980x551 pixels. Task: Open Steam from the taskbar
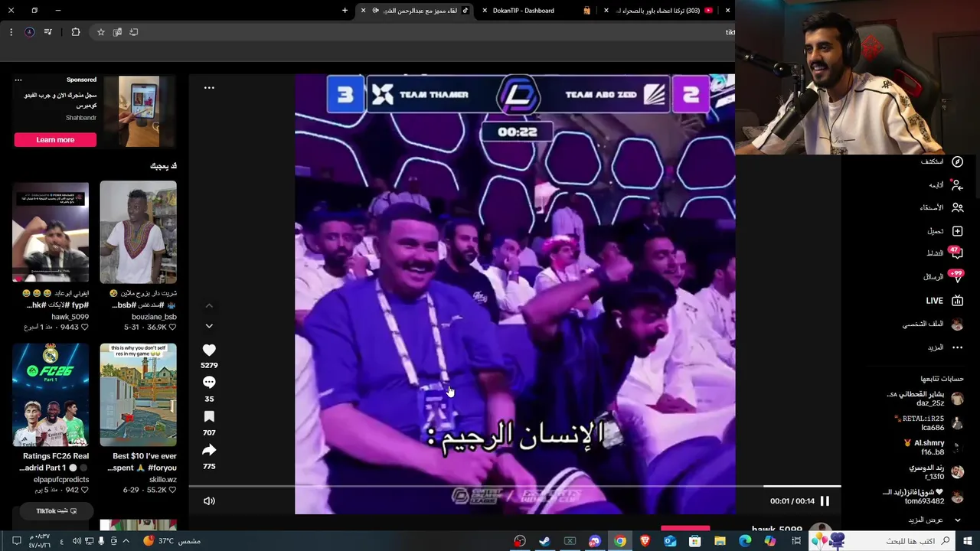coord(544,541)
